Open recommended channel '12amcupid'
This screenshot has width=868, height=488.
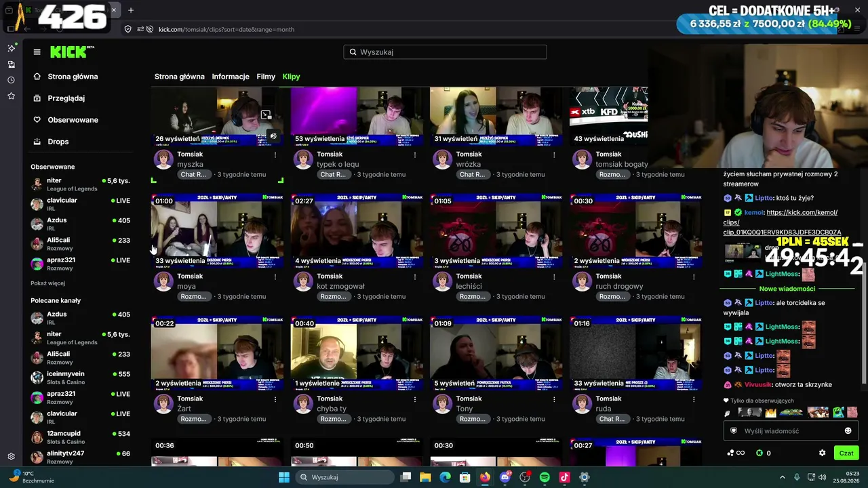(80, 437)
